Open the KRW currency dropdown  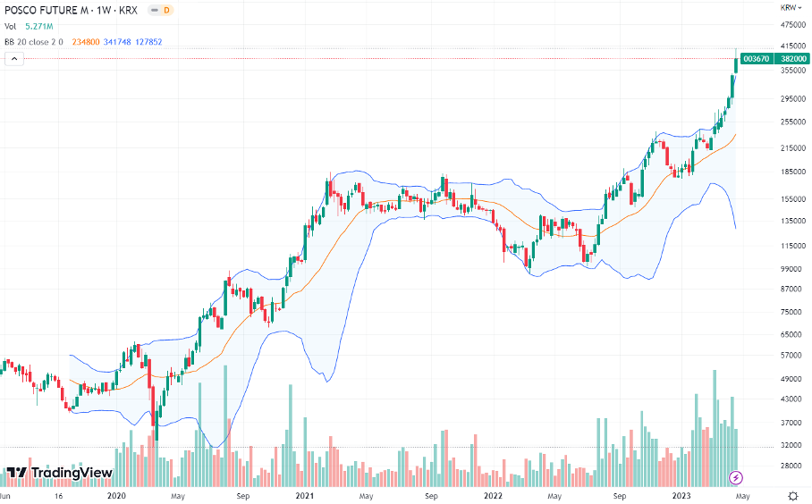pyautogui.click(x=791, y=7)
